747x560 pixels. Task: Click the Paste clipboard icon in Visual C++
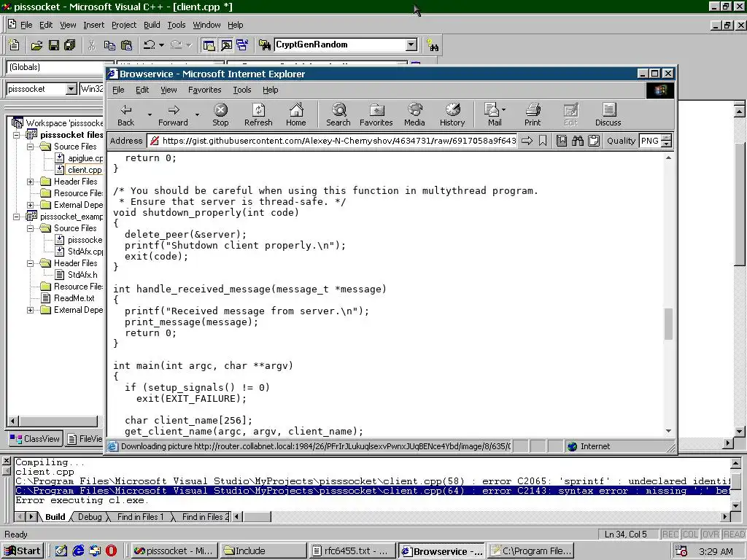point(126,45)
